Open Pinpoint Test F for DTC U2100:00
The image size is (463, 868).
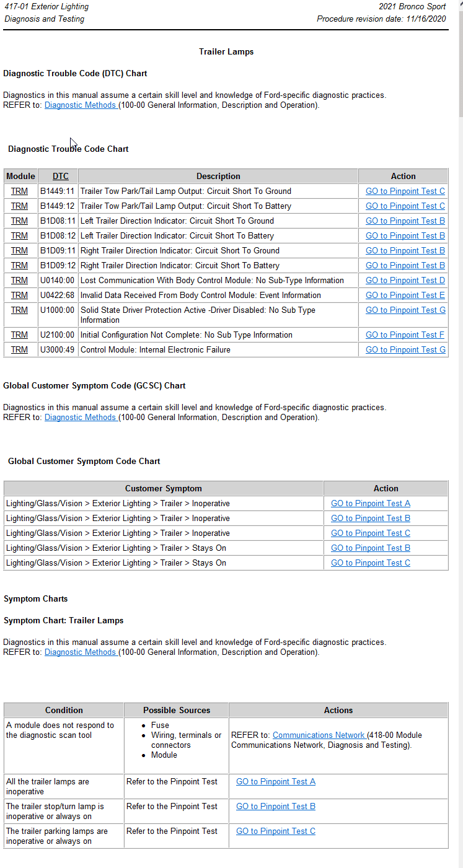tap(405, 335)
